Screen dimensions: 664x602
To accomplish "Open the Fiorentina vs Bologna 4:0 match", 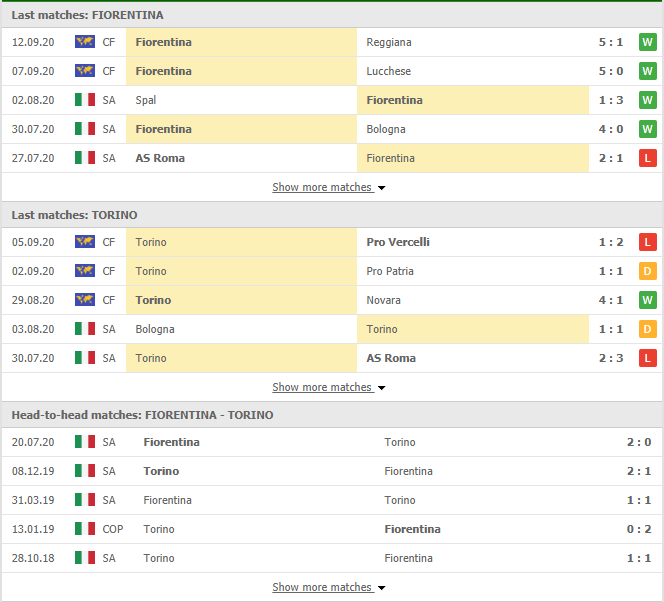I will pos(332,129).
